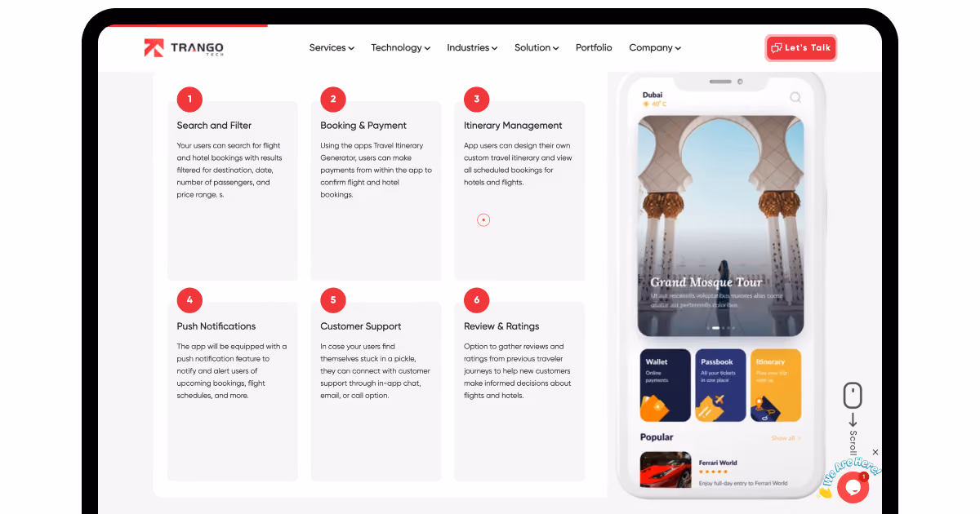The width and height of the screenshot is (980, 514).
Task: Click Show all link next to Popular
Action: click(x=786, y=438)
